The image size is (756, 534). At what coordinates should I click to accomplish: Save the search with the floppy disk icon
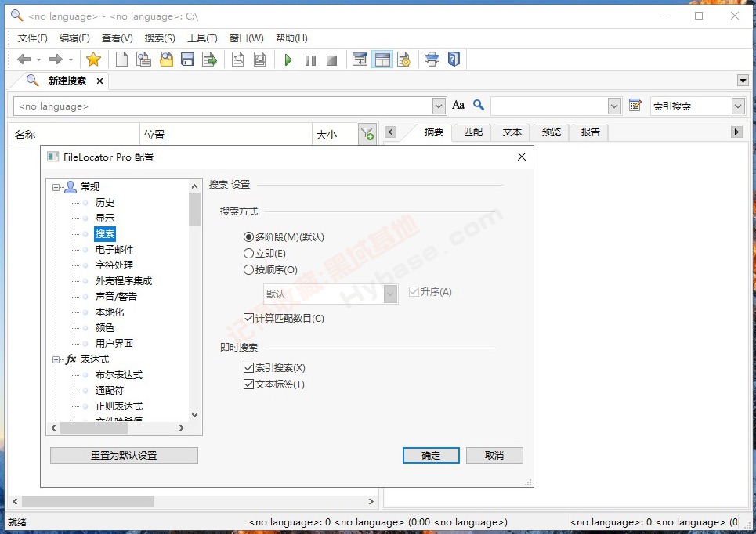tap(187, 59)
